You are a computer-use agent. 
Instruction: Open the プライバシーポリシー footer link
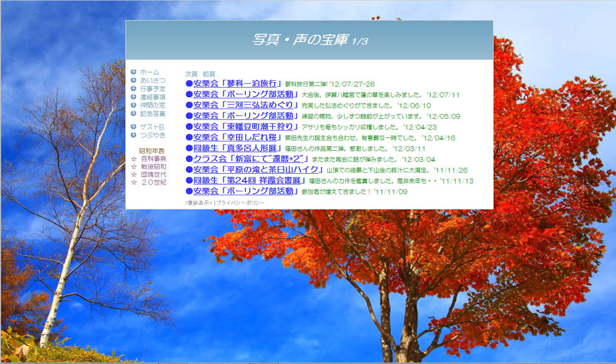pyautogui.click(x=240, y=203)
